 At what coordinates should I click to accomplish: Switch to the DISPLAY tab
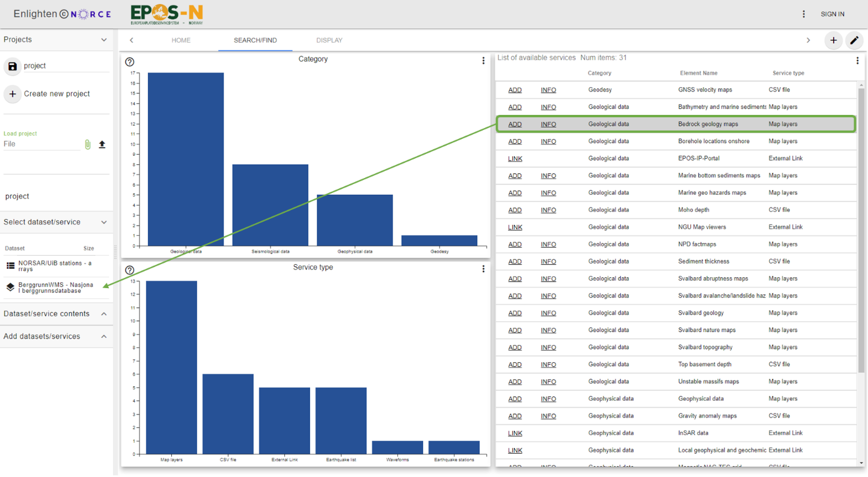click(329, 40)
